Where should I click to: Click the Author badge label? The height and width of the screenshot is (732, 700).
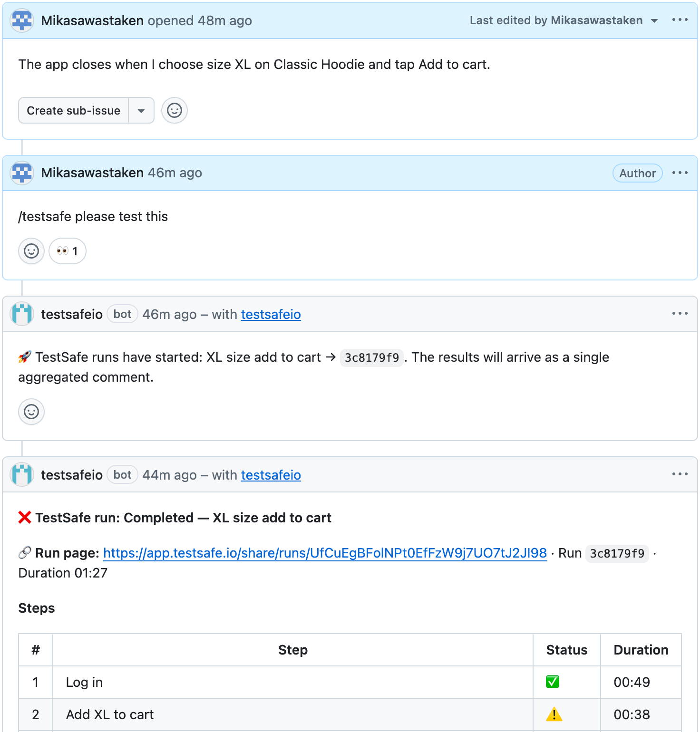click(638, 173)
